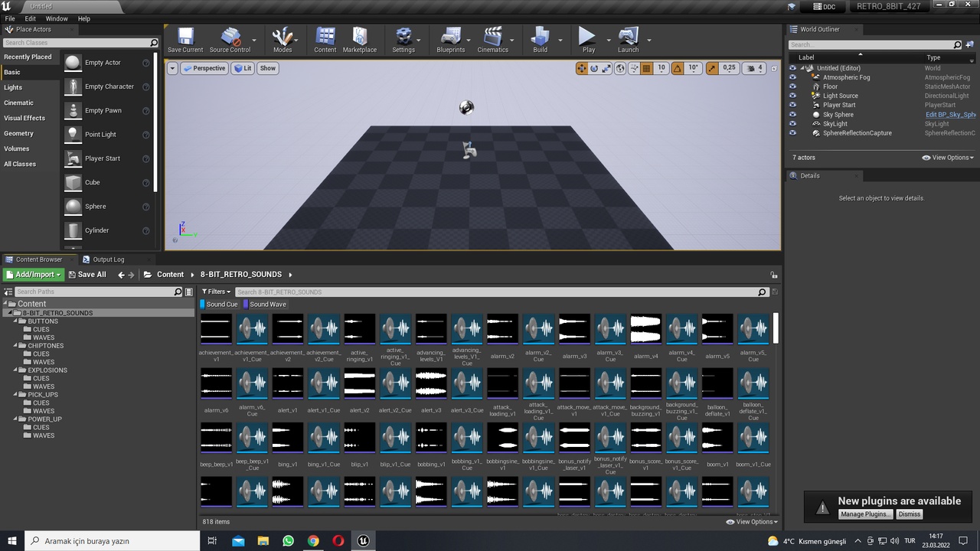This screenshot has width=980, height=551.
Task: Change camera speed setting showing 4
Action: click(x=754, y=68)
